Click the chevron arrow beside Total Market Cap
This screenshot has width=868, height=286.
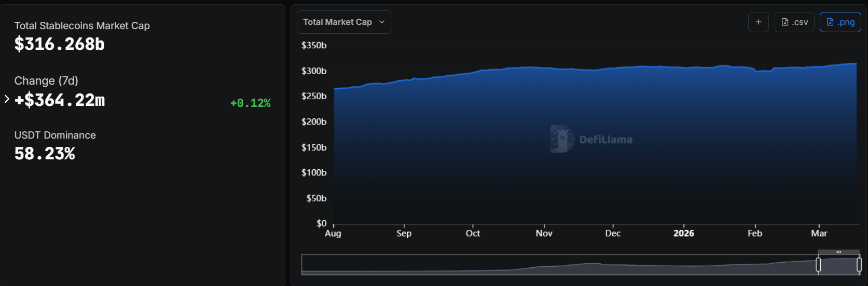point(382,22)
